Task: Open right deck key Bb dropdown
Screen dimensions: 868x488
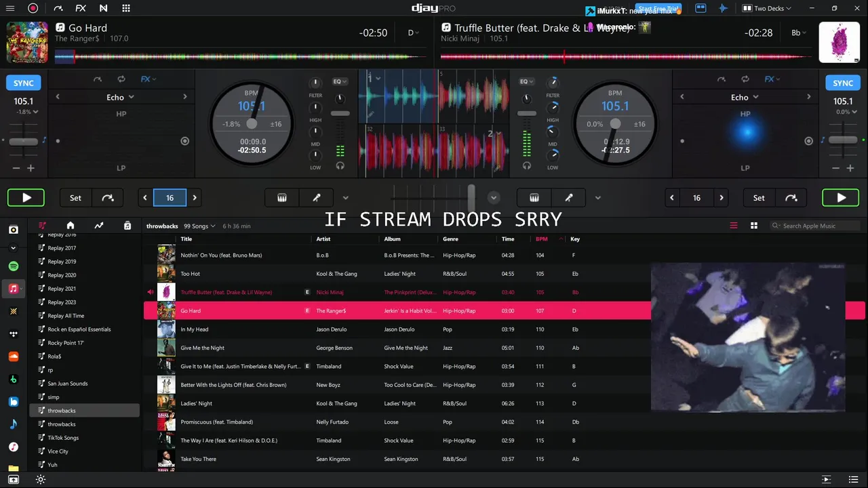Action: click(800, 33)
